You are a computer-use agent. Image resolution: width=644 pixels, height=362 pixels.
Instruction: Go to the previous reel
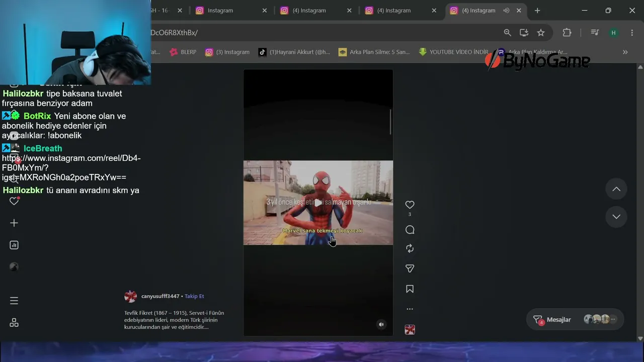tap(616, 189)
